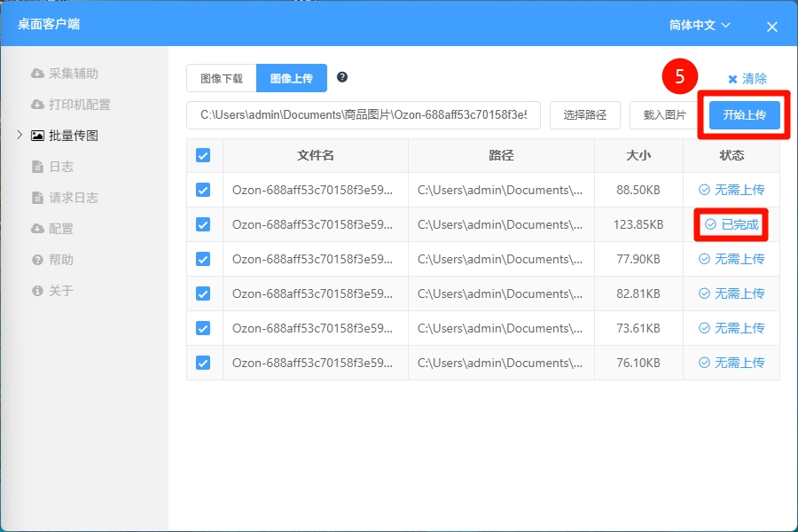Click the 清除 link
The height and width of the screenshot is (532, 798).
[x=747, y=79]
